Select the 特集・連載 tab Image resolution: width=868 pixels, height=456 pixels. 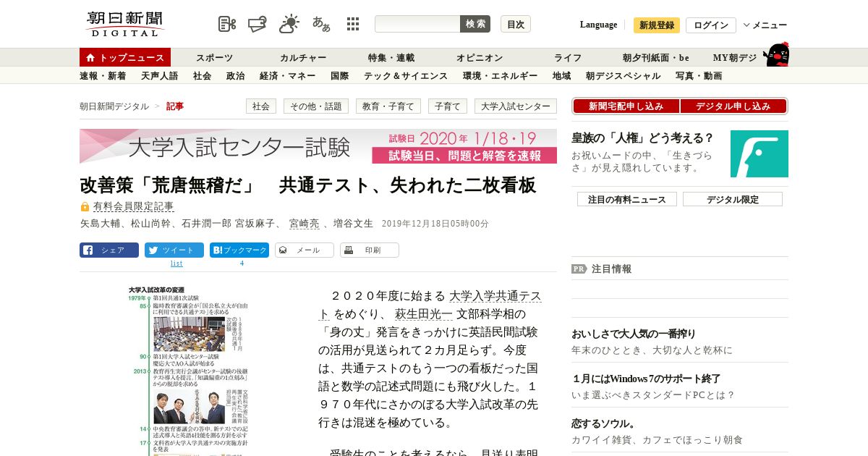[x=391, y=58]
